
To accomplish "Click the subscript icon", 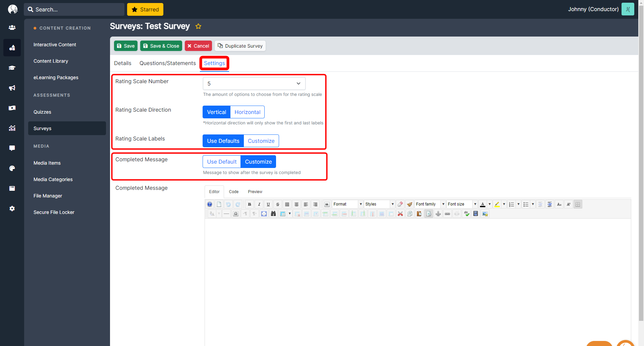I will (x=559, y=204).
